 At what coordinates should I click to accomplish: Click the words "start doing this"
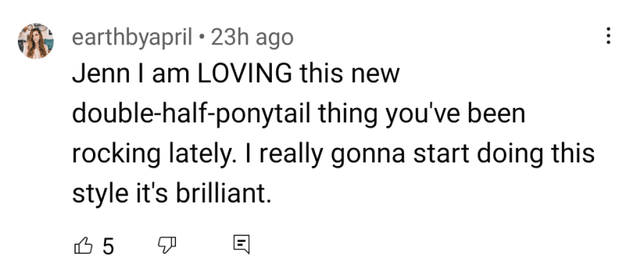(504, 155)
